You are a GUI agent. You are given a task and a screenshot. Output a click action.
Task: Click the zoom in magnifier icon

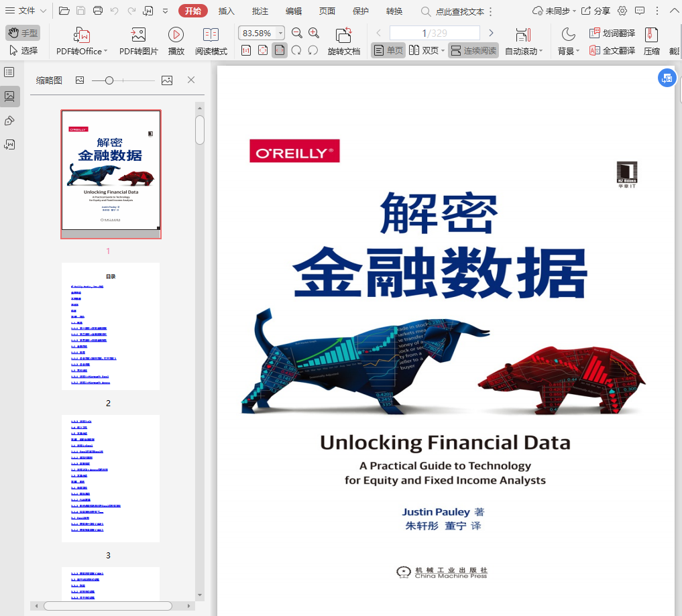tap(314, 33)
